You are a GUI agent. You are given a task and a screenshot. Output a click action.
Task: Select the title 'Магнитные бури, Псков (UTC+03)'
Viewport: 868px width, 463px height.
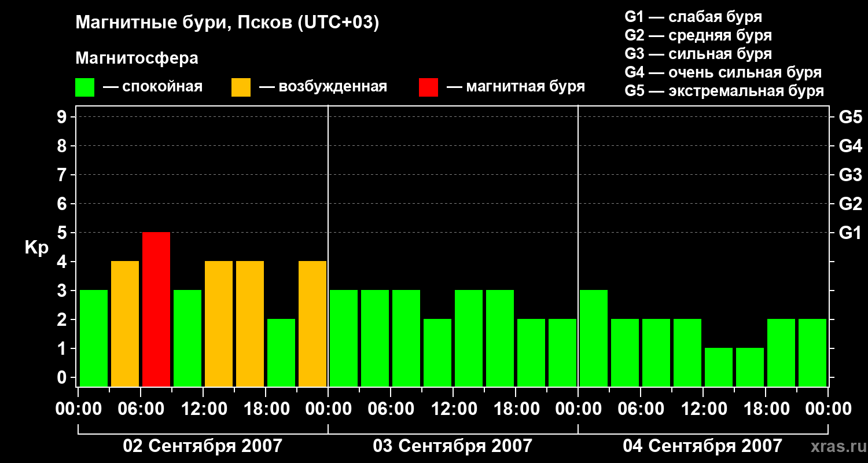227,23
